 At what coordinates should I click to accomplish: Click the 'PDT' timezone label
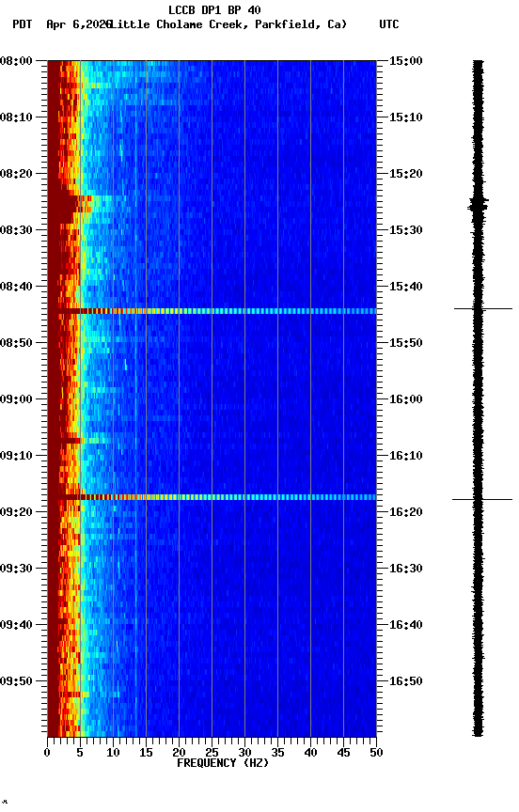pyautogui.click(x=23, y=24)
